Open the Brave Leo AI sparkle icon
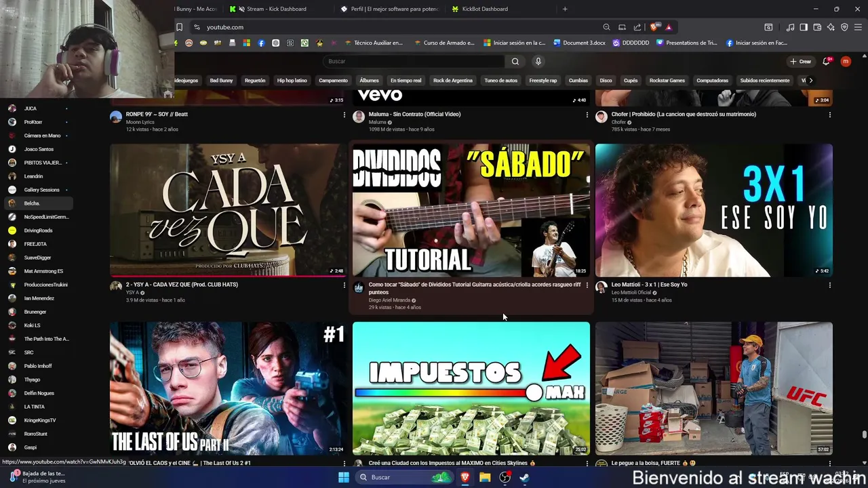 pos(831,27)
